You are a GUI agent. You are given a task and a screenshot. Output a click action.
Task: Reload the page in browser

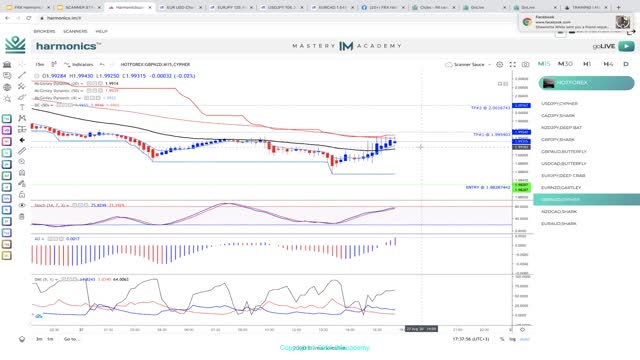(29, 18)
